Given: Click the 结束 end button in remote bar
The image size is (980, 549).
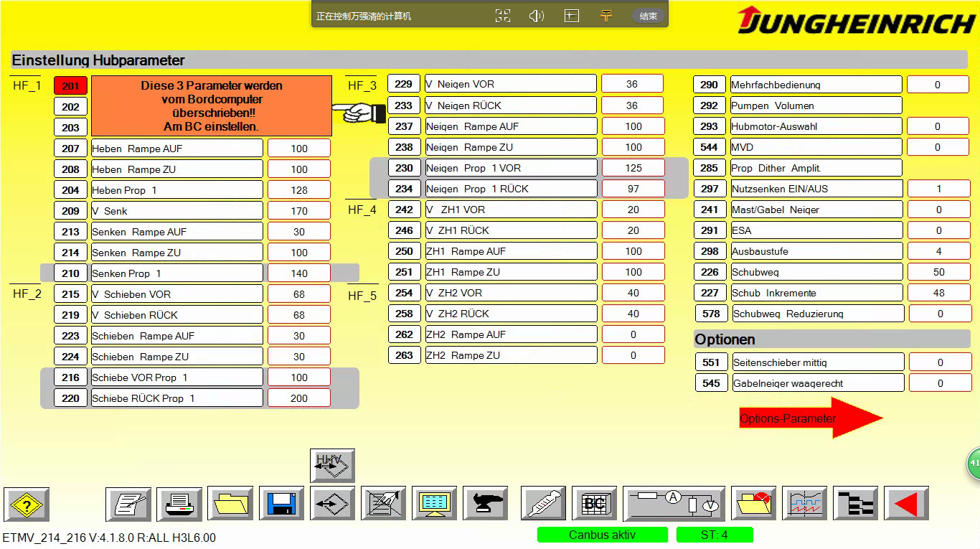Looking at the screenshot, I should pyautogui.click(x=648, y=16).
